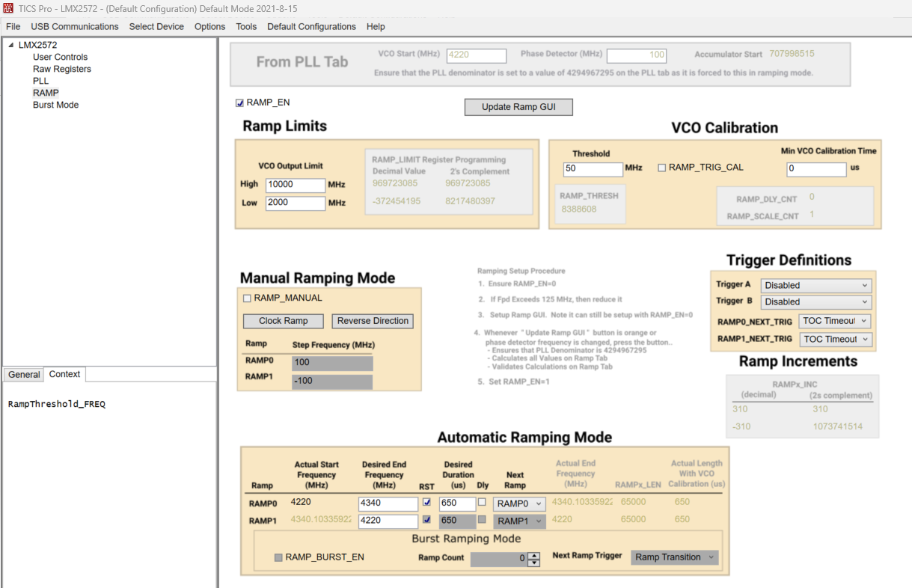
Task: Select RAMP in the tree
Action: coord(46,93)
